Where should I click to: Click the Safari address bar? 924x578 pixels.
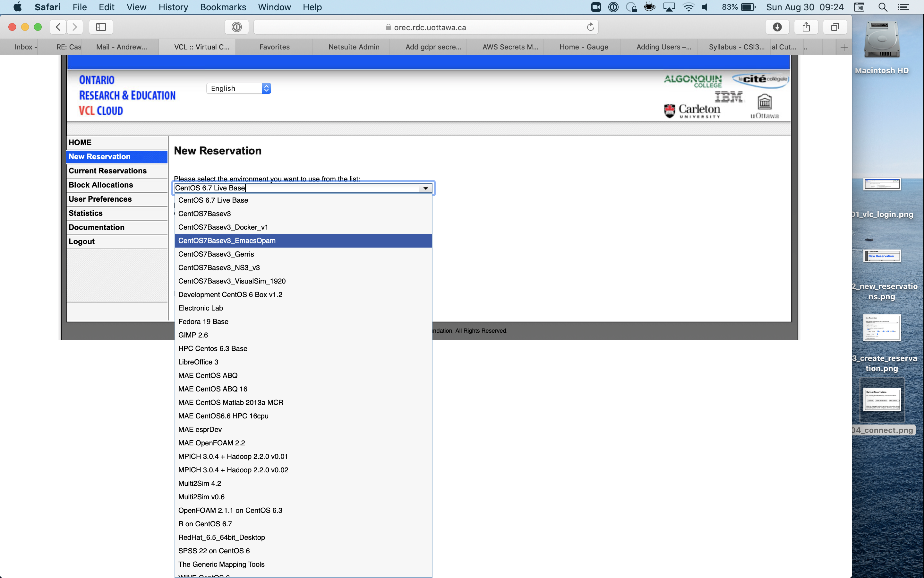[425, 27]
